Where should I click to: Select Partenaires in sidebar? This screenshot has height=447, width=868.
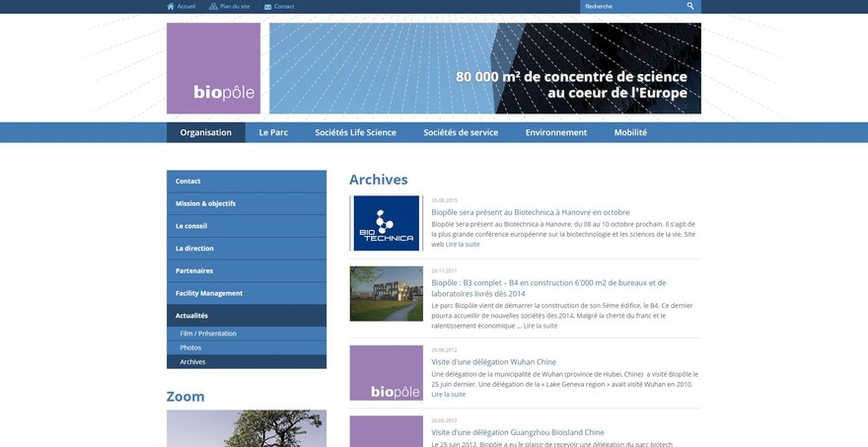pos(247,270)
